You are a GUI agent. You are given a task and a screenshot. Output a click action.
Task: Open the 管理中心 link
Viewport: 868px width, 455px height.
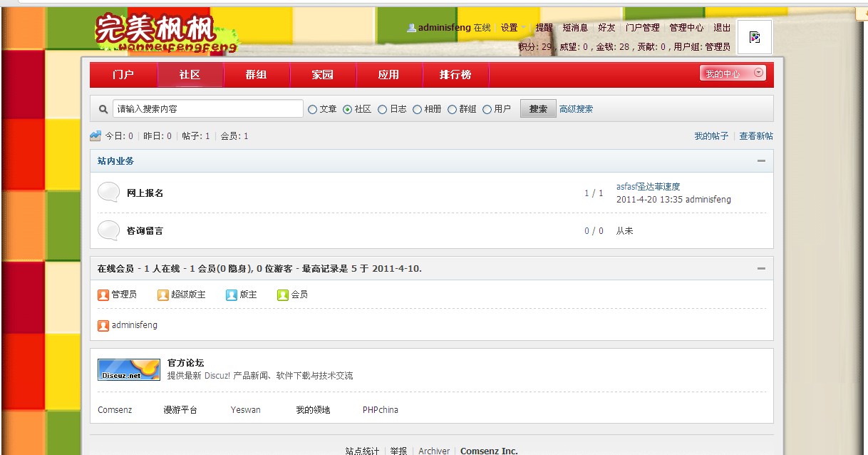click(686, 28)
